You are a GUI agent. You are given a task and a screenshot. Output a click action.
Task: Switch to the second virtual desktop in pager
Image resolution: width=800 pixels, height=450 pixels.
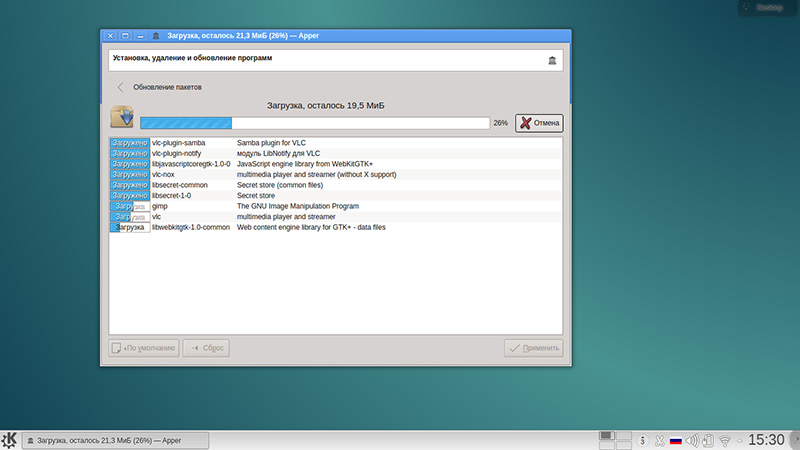coord(623,436)
